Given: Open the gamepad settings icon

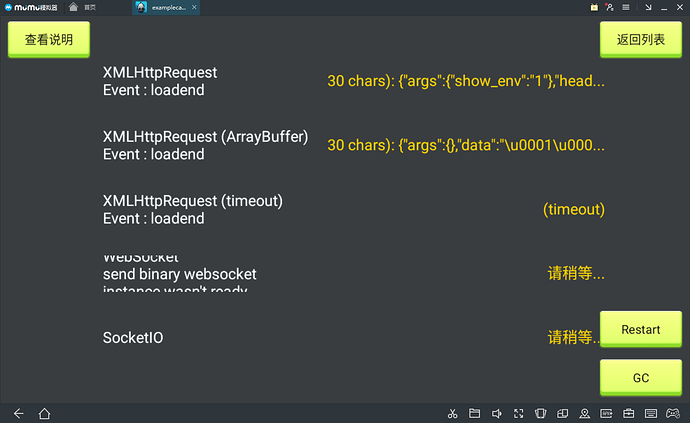Looking at the screenshot, I should (672, 414).
